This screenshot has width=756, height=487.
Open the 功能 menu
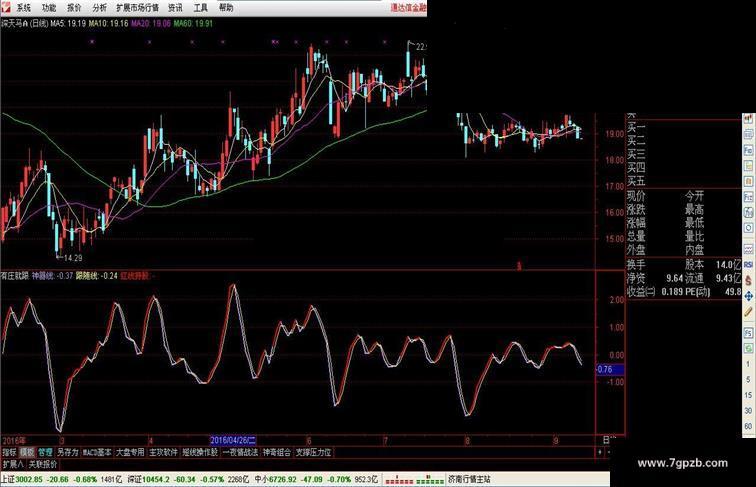tap(48, 8)
